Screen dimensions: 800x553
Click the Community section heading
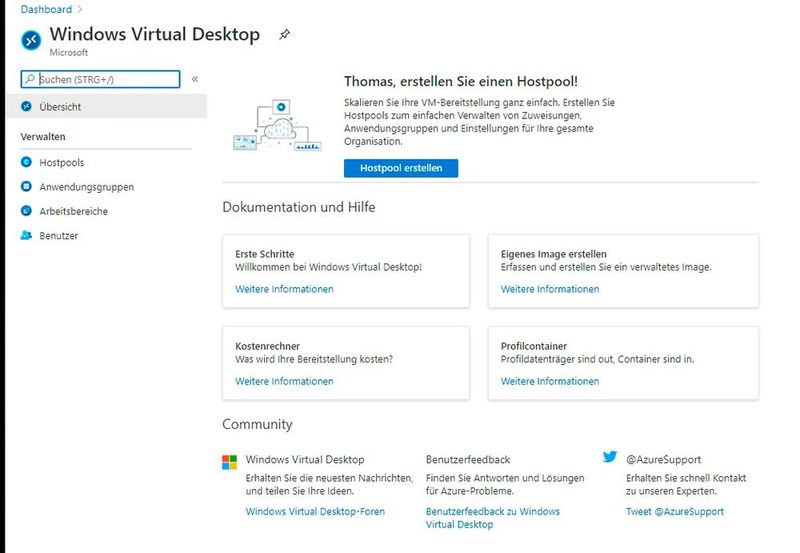click(x=257, y=424)
